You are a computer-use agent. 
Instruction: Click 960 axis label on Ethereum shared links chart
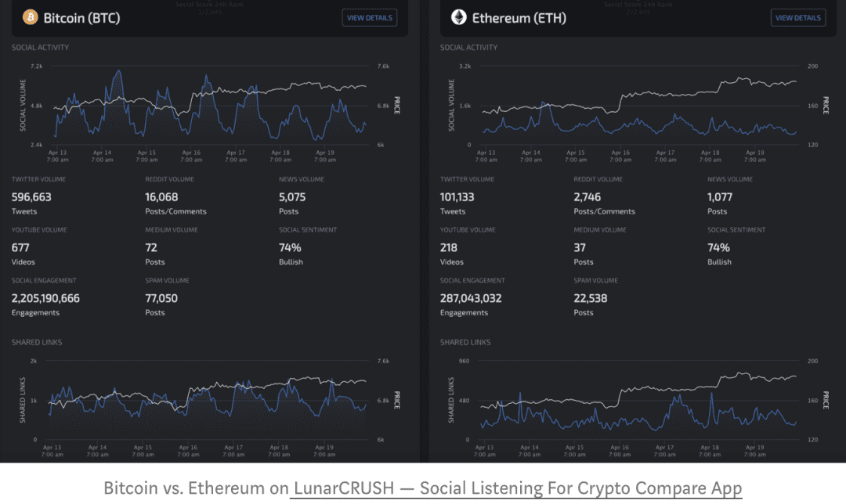(x=464, y=361)
